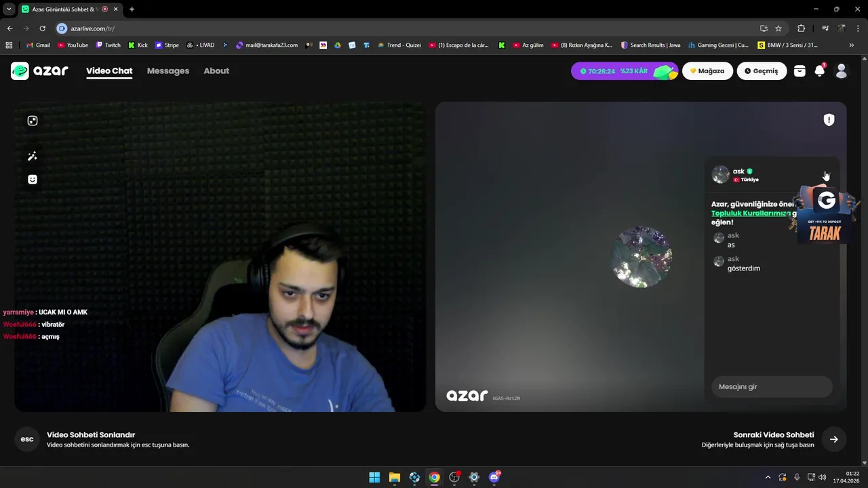This screenshot has width=868, height=488.
Task: Open the BMW / 3 Serisi bookmark
Action: click(x=787, y=45)
